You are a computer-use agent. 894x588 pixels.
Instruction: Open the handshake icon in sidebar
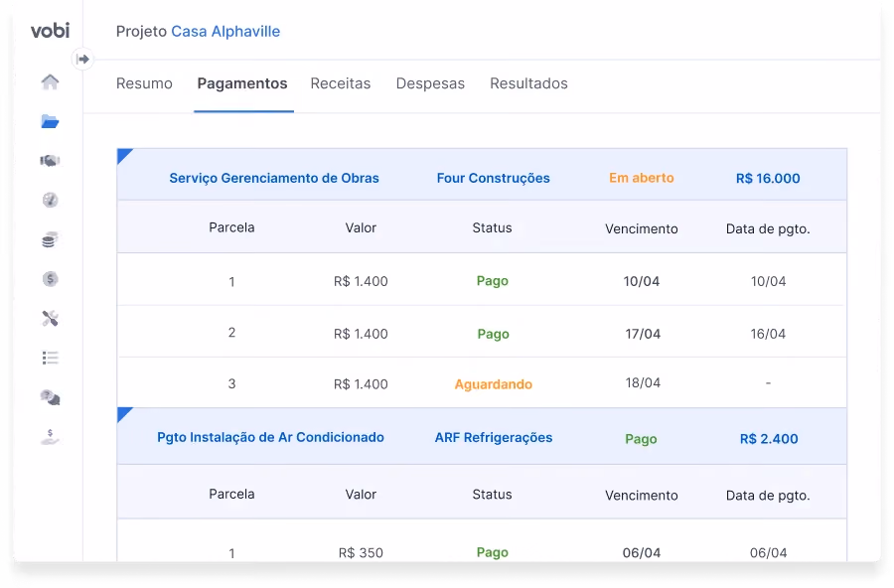51,161
